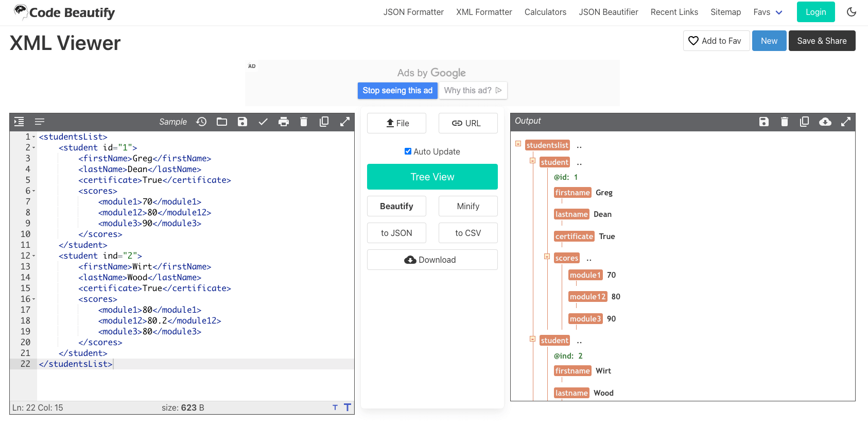The height and width of the screenshot is (424, 868).
Task: Print the XML with the printer icon
Action: point(283,122)
